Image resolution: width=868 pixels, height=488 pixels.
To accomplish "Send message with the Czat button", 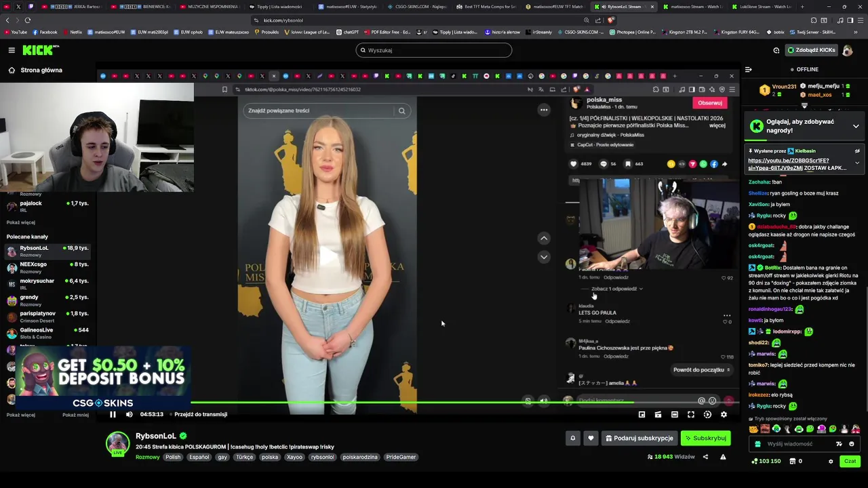I will pos(850,461).
